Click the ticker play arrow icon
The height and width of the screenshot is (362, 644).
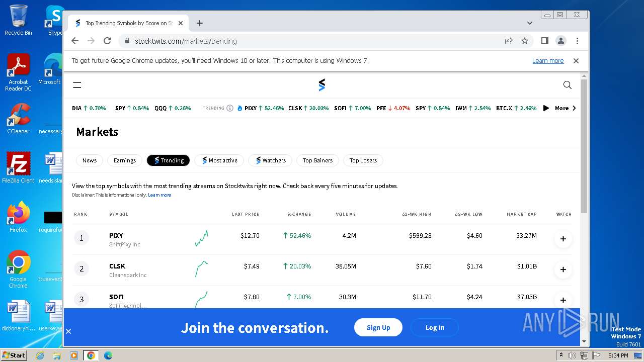[546, 108]
